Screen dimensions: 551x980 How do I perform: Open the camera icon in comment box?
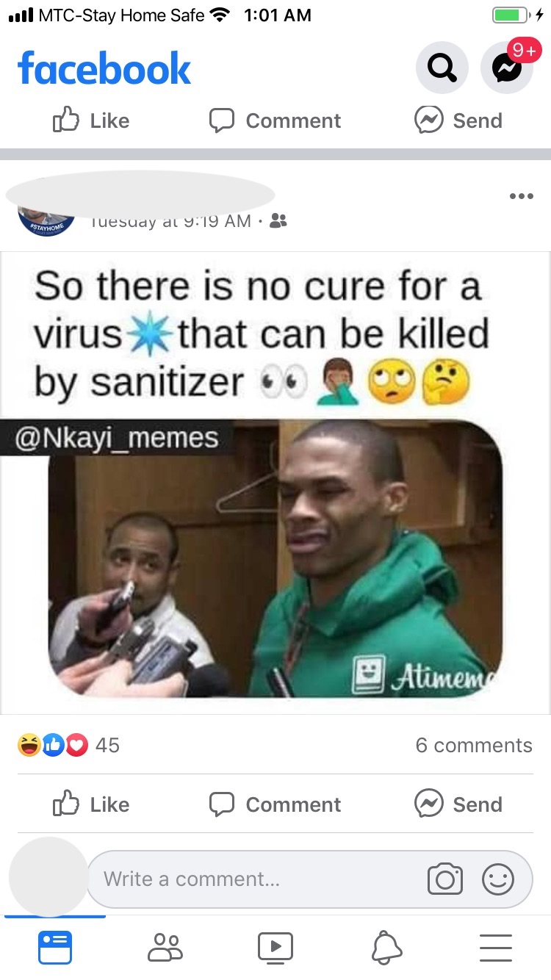click(445, 879)
